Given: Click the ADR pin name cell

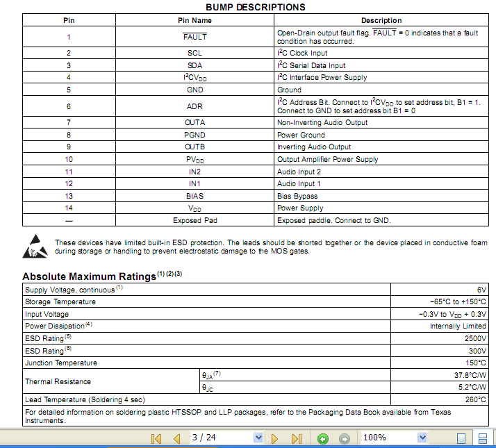Looking at the screenshot, I should click(195, 106).
